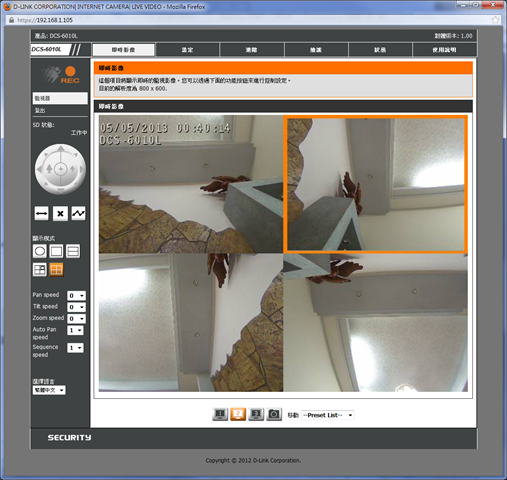Click the large tree zoom icon on pad

49,169
